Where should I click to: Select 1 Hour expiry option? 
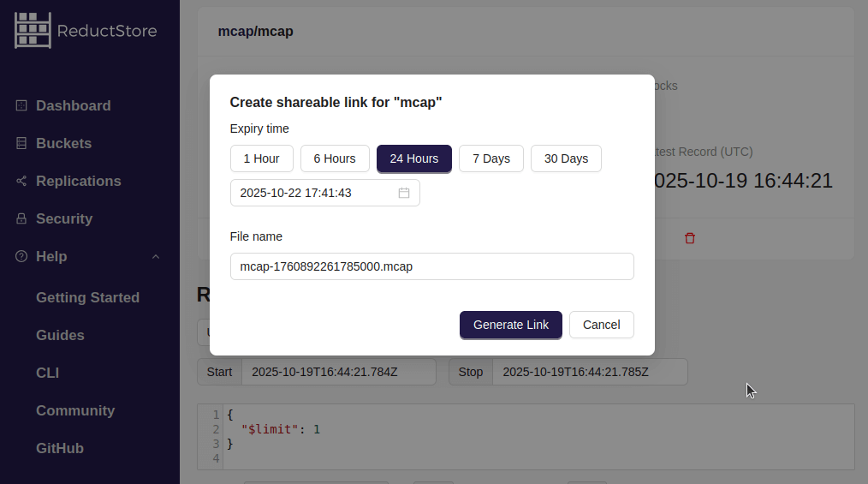pos(261,158)
